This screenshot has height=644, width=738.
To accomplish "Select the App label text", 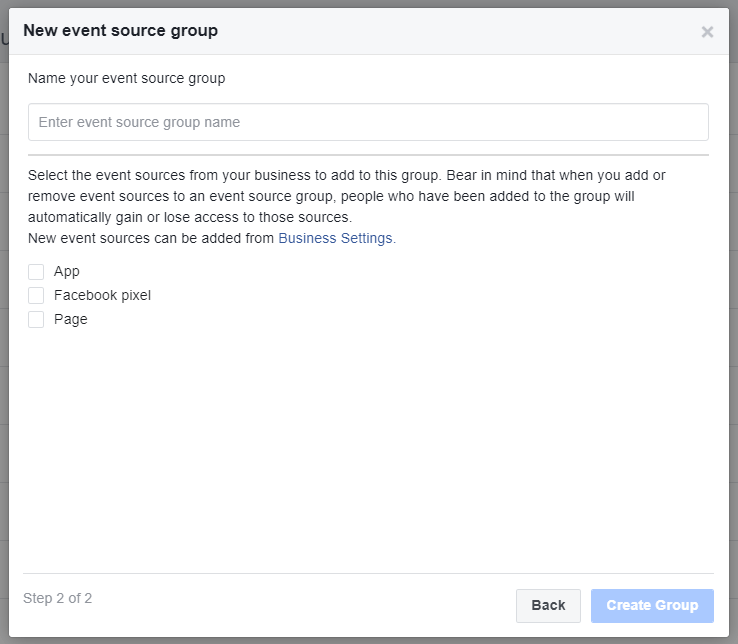I will tap(67, 272).
